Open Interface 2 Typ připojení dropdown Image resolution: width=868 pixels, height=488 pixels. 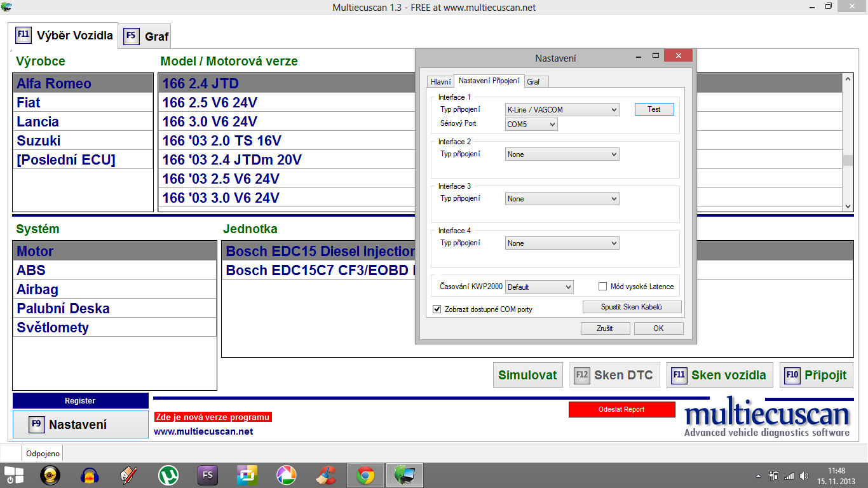coord(562,154)
